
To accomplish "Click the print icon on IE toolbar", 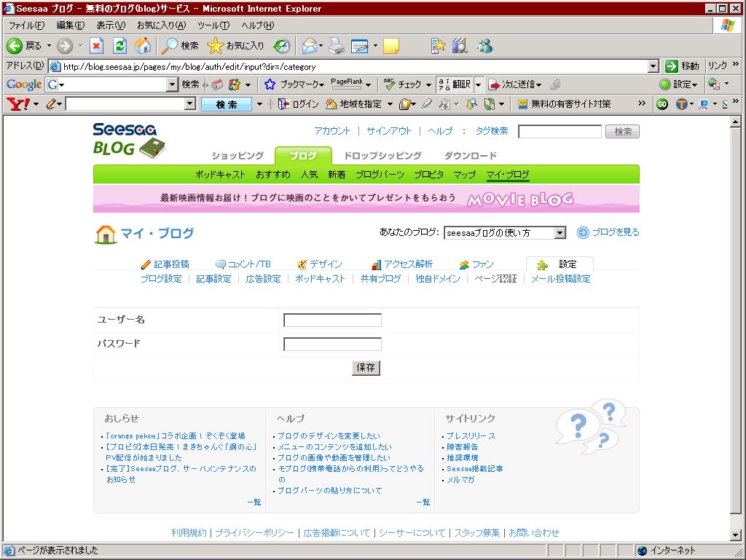I will click(336, 45).
